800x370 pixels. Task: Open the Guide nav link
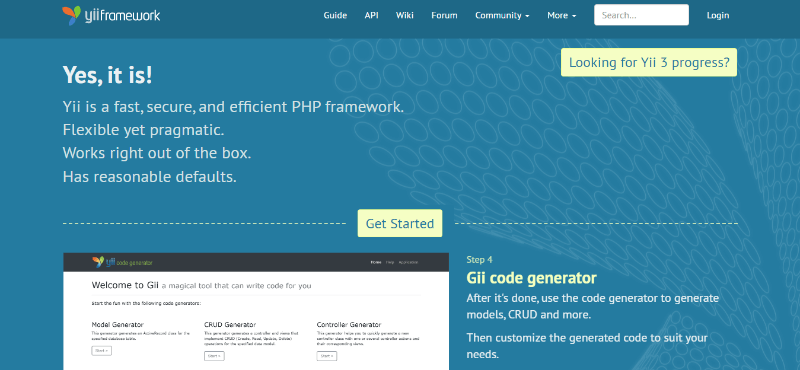click(335, 15)
